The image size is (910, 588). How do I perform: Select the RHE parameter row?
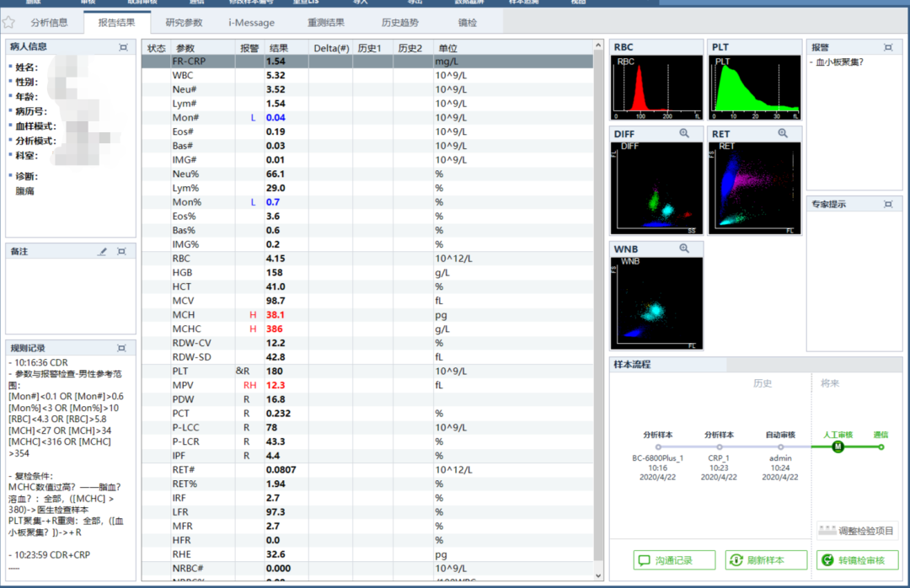coord(367,554)
